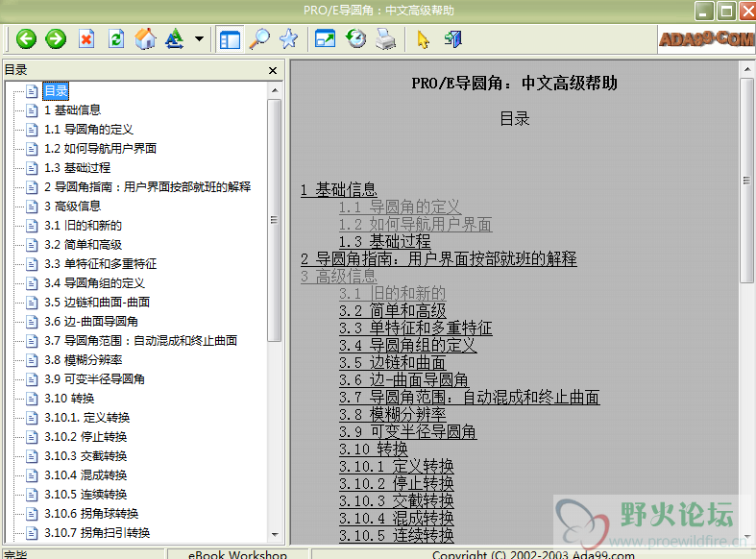The image size is (756, 559).
Task: Go back with the green left arrow
Action: 26,39
